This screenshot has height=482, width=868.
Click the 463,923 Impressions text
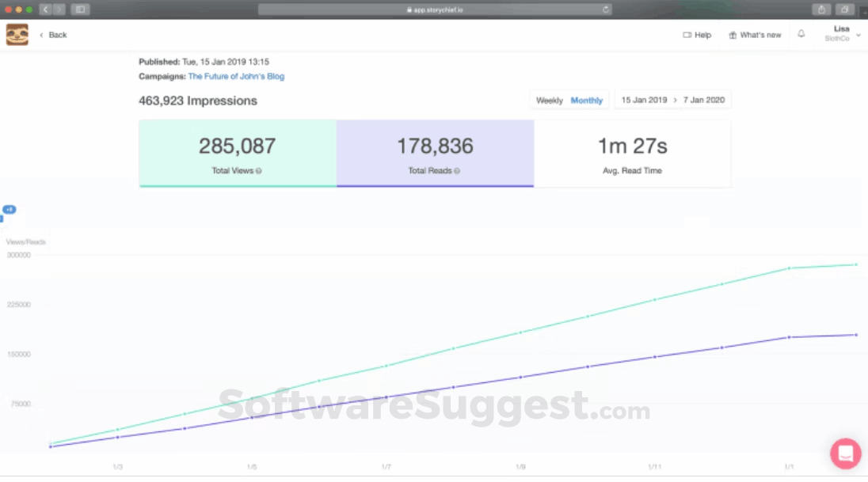coord(198,101)
